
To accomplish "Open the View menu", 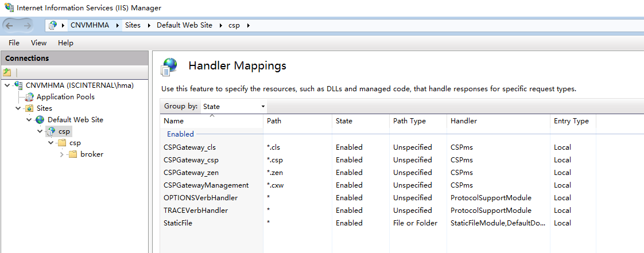I will 39,43.
